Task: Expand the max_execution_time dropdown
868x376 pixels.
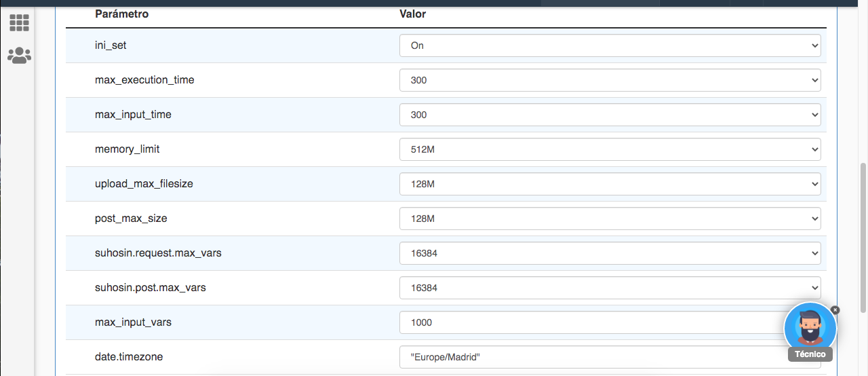Action: click(x=610, y=80)
